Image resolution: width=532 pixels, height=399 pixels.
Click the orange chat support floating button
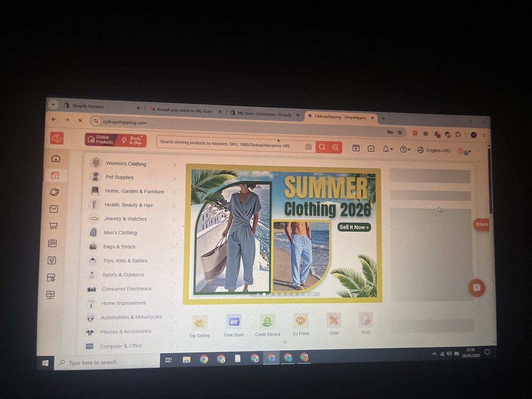pos(477,288)
